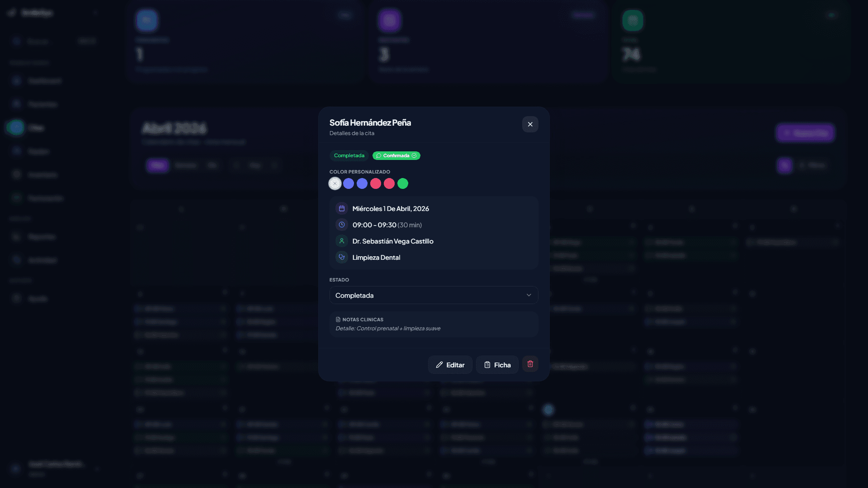Click the person icon beside Dr. Sebastián
Image resolution: width=868 pixels, height=488 pixels.
342,241
